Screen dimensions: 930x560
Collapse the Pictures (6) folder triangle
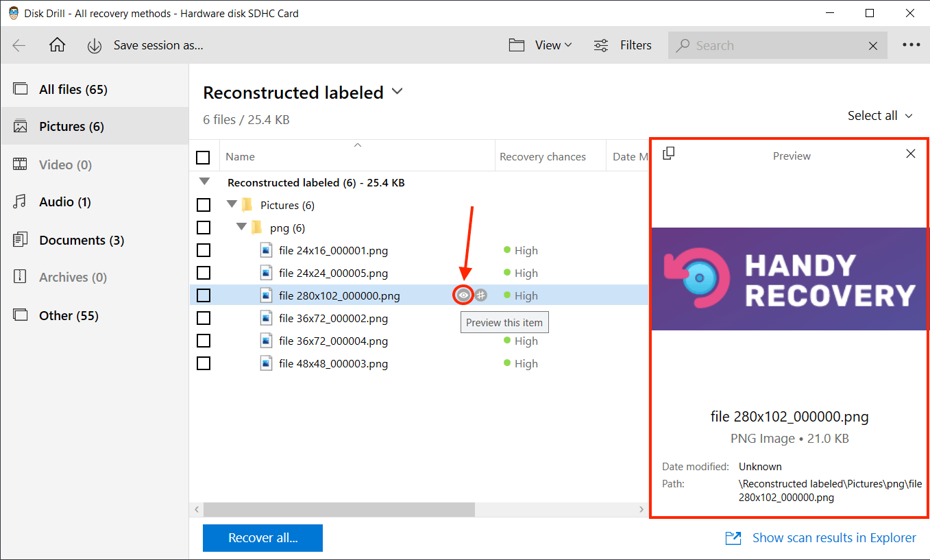click(x=232, y=205)
